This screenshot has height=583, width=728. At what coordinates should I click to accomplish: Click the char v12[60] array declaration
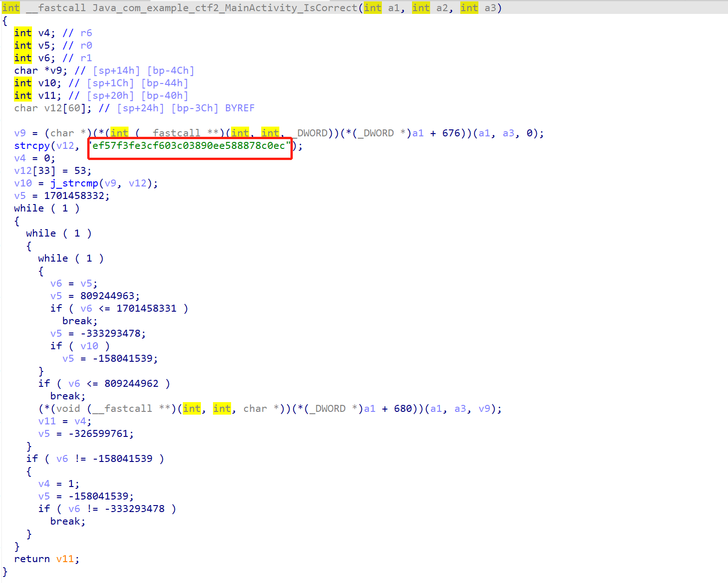click(53, 108)
